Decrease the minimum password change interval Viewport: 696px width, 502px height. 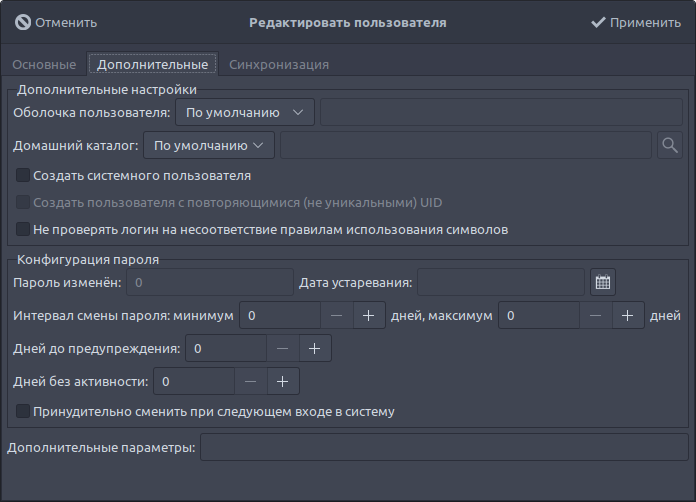pos(336,316)
